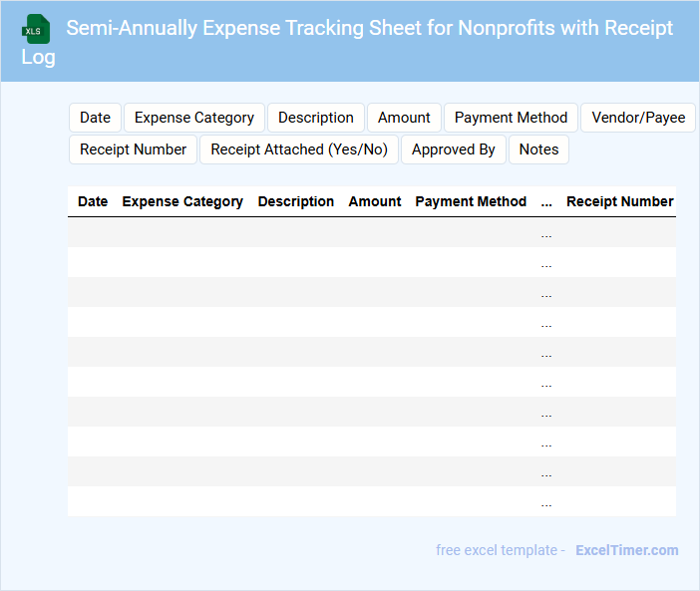
Task: Click the page title heading text
Action: 369,28
